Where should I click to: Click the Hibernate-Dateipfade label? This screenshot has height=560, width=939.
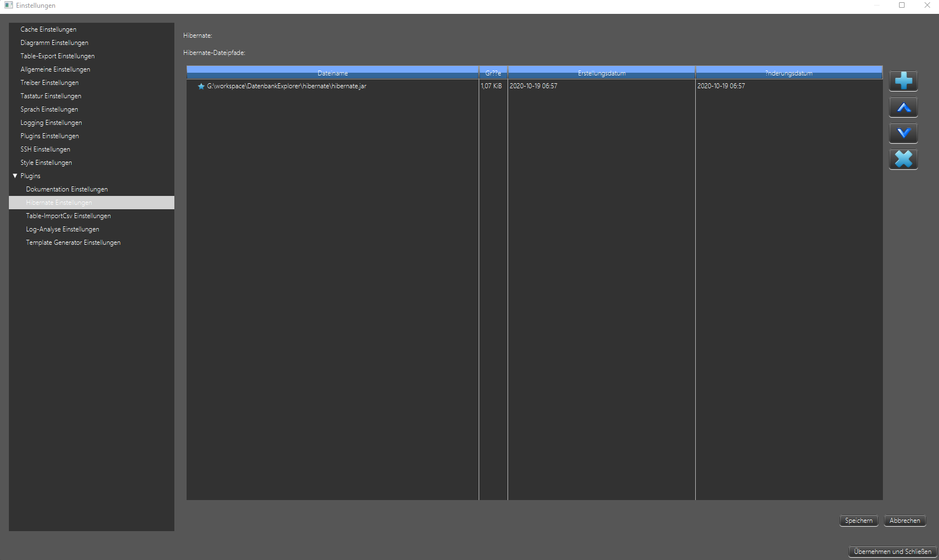[x=214, y=53]
